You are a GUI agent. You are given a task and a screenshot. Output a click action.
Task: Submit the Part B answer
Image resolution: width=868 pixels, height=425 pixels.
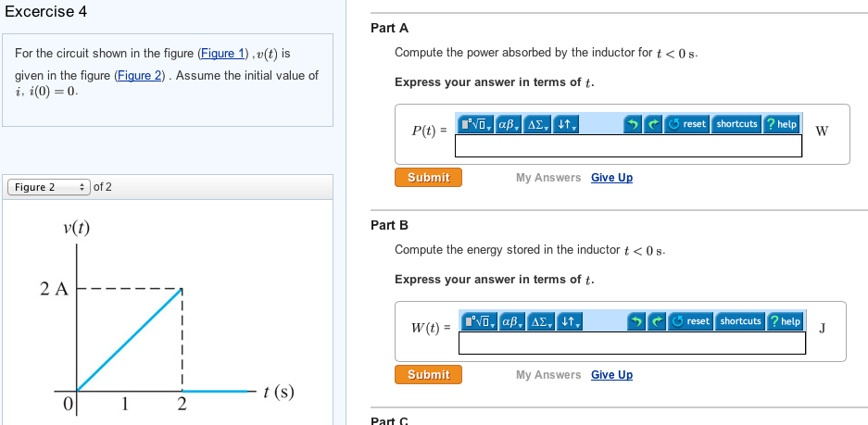coord(428,375)
